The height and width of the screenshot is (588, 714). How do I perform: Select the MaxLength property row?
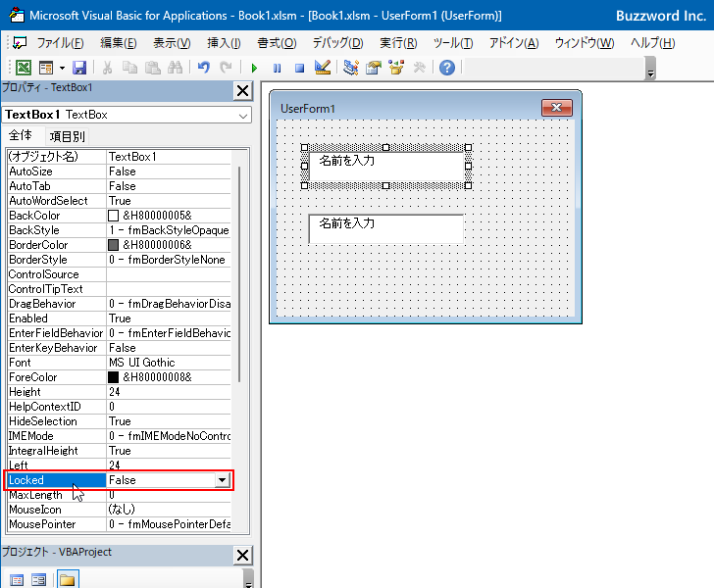tap(119, 495)
